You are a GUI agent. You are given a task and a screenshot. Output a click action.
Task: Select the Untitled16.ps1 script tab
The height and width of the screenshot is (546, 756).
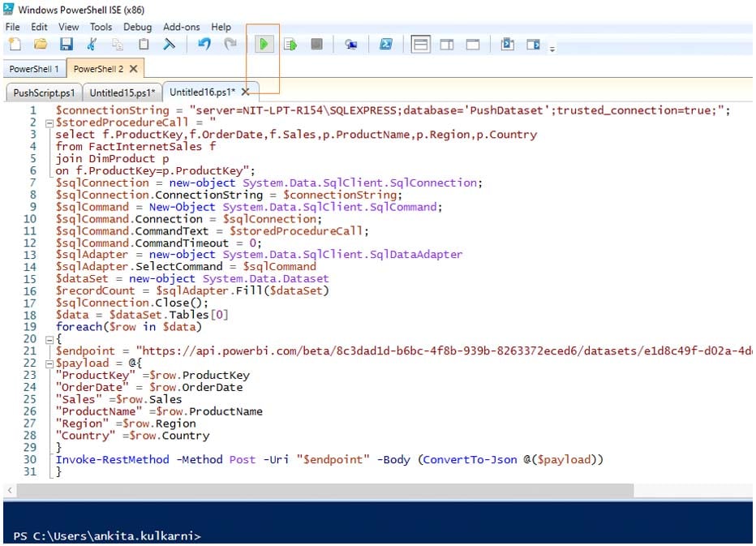click(x=203, y=92)
